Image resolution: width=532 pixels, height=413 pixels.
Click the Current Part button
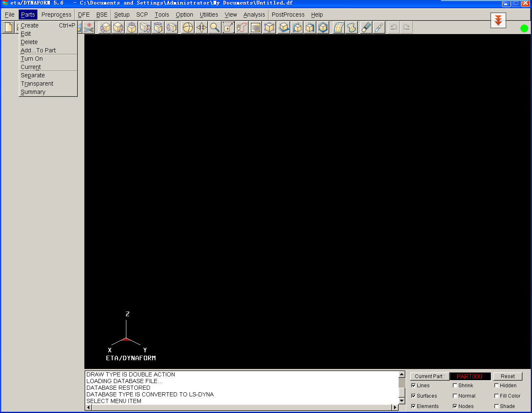click(x=429, y=376)
